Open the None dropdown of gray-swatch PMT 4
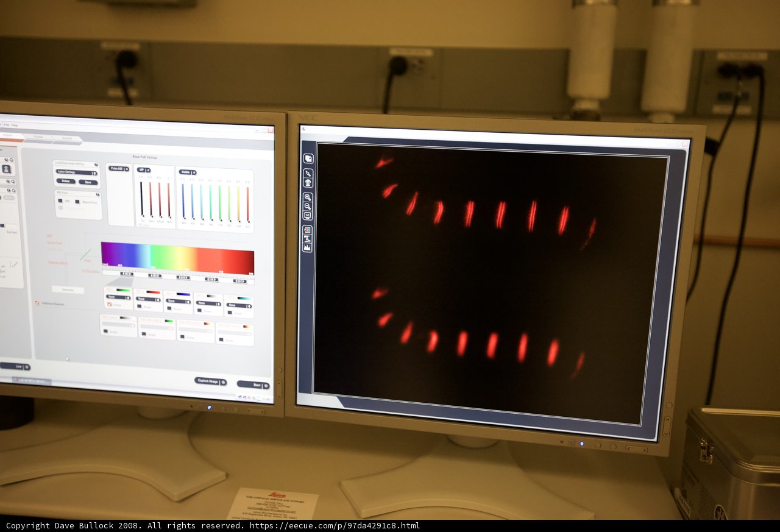780x532 pixels. [208, 303]
